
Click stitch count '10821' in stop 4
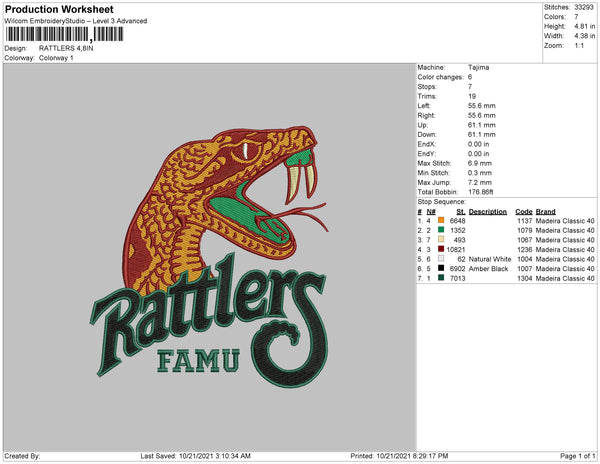[x=456, y=249]
